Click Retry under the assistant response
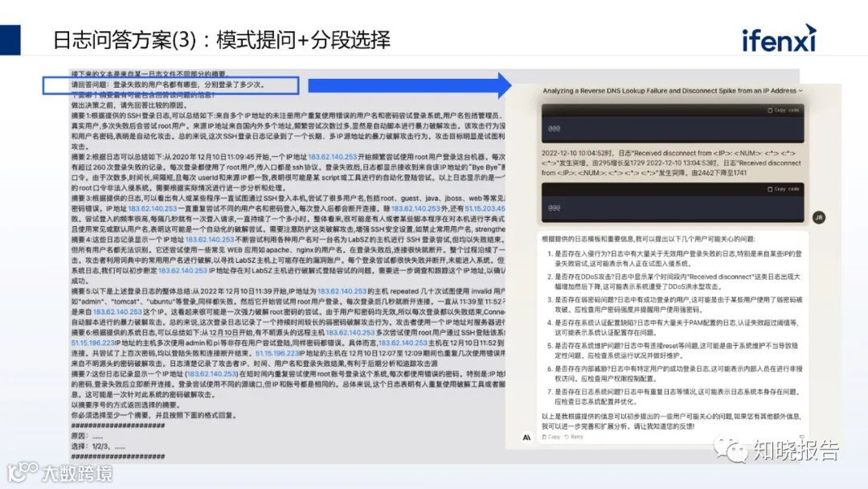 pos(574,437)
